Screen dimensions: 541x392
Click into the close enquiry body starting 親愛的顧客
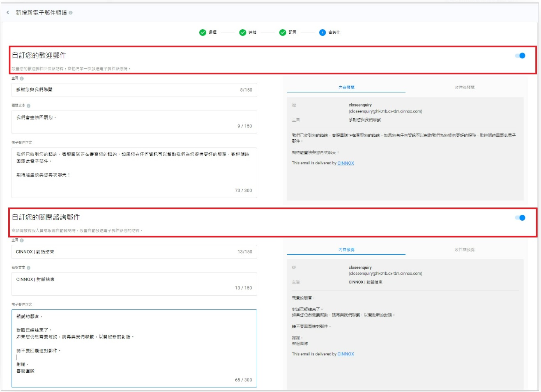[134, 348]
